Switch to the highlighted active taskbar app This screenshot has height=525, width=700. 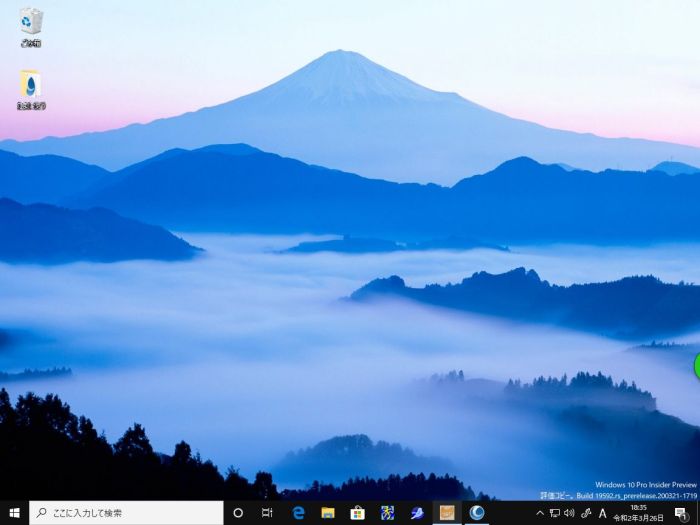447,513
